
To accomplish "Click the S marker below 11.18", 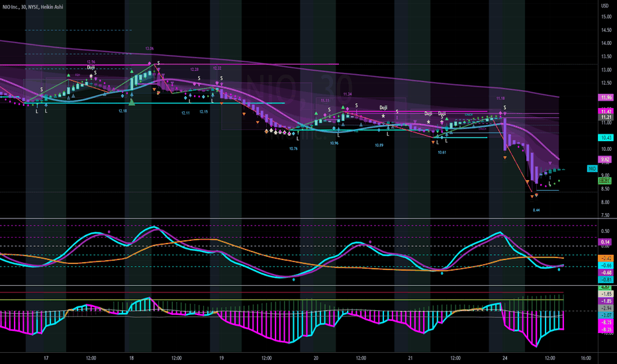I will 505,108.
